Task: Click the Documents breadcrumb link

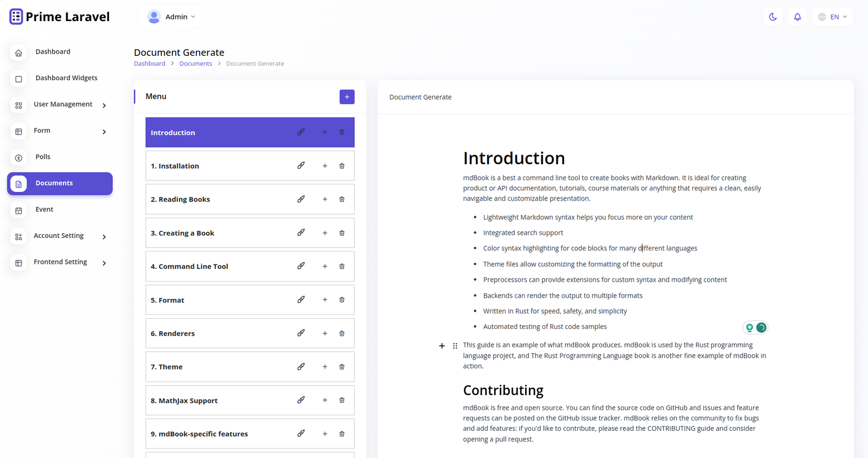Action: pyautogui.click(x=195, y=64)
